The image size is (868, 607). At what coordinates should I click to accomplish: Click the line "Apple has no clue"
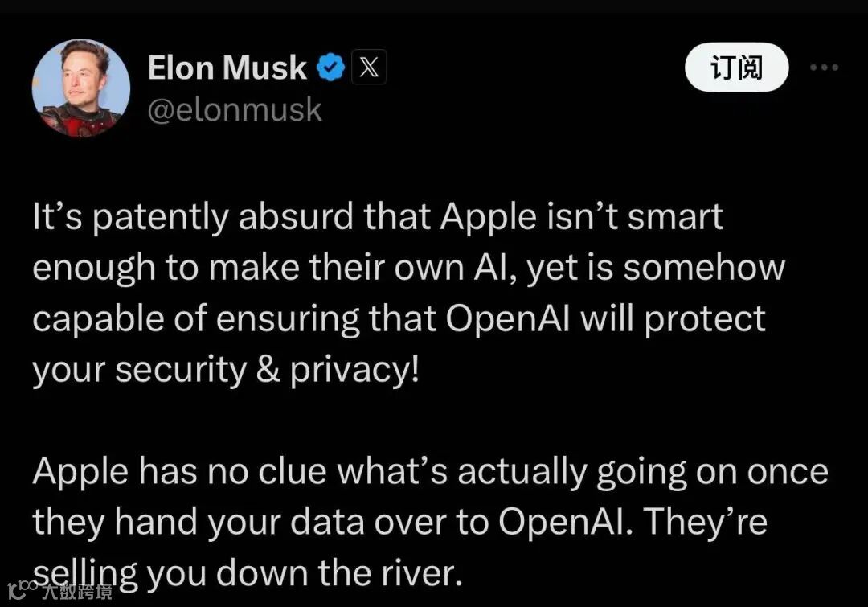click(x=431, y=472)
